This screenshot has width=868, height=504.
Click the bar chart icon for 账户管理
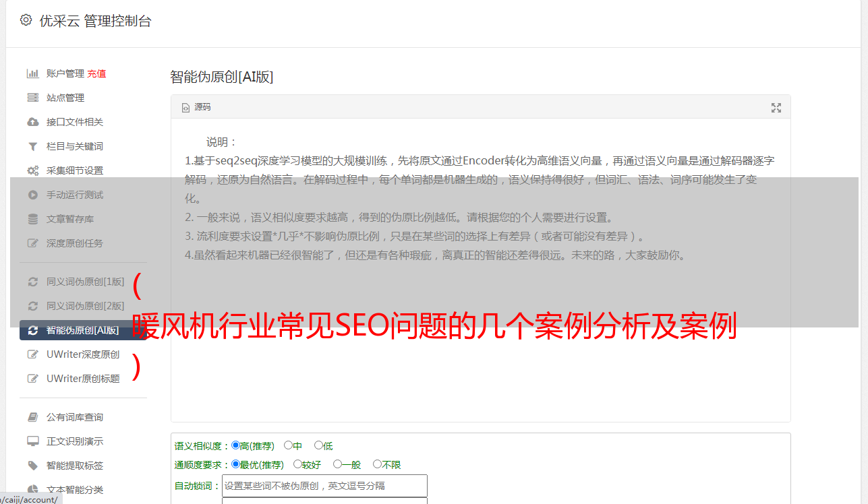(32, 73)
